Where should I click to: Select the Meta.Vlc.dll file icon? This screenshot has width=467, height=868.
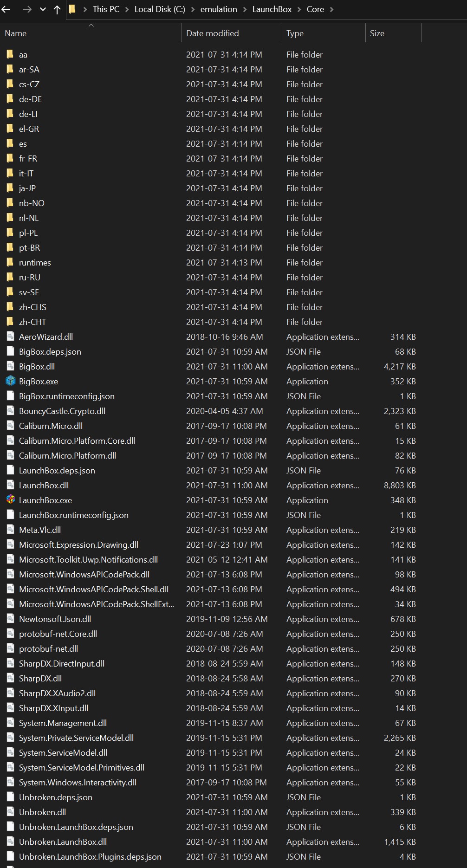pos(10,530)
